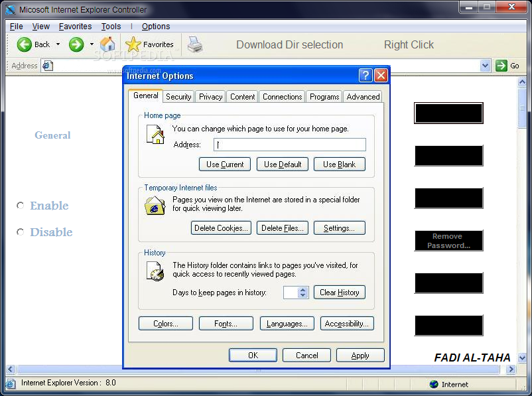Image resolution: width=532 pixels, height=396 pixels.
Task: Click the Delete Files button
Action: [283, 228]
